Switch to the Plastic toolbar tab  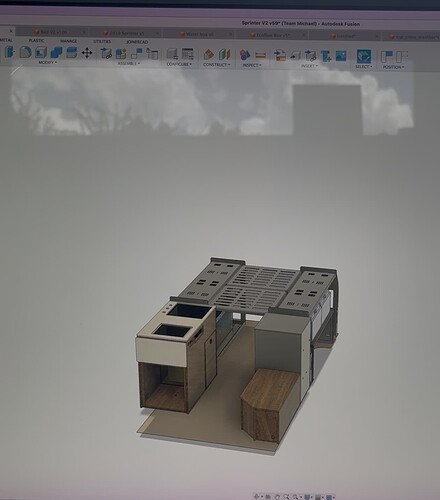click(x=36, y=40)
